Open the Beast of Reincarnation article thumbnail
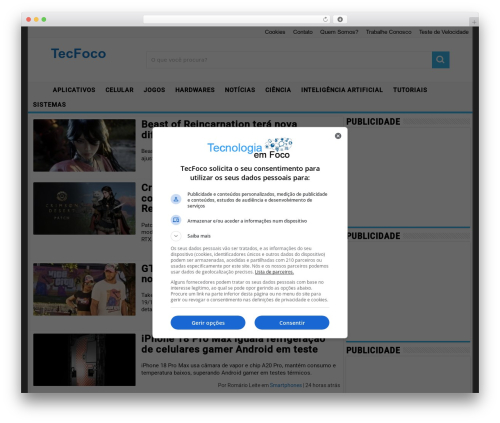 point(84,145)
